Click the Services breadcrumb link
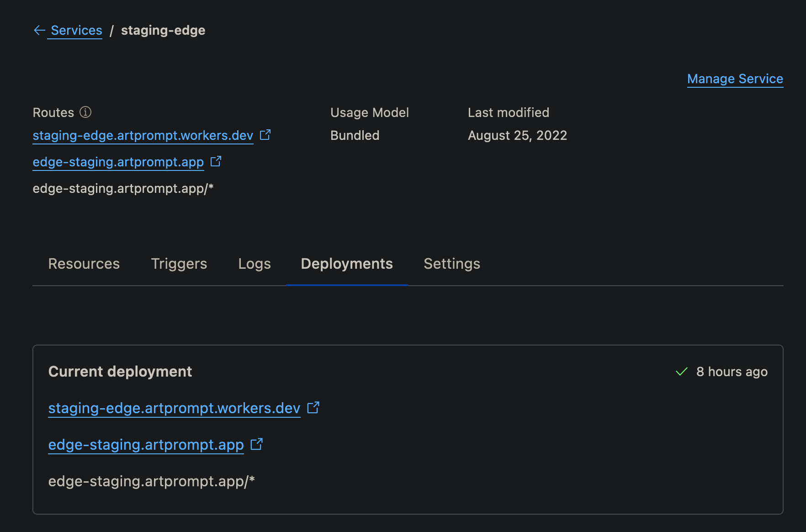The image size is (806, 532). pos(76,30)
